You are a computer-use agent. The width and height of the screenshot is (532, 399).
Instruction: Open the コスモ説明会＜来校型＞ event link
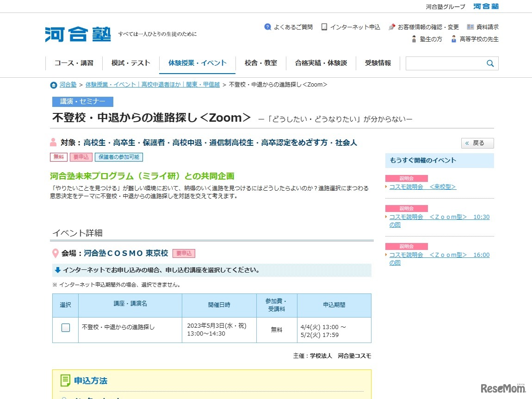click(422, 186)
